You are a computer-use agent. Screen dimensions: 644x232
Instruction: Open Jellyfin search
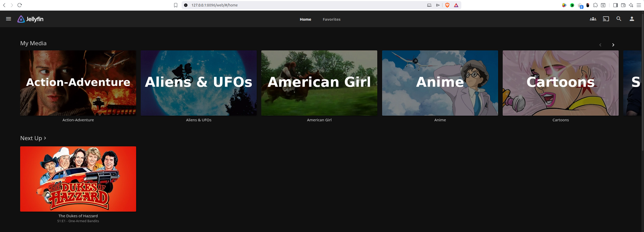(x=619, y=19)
